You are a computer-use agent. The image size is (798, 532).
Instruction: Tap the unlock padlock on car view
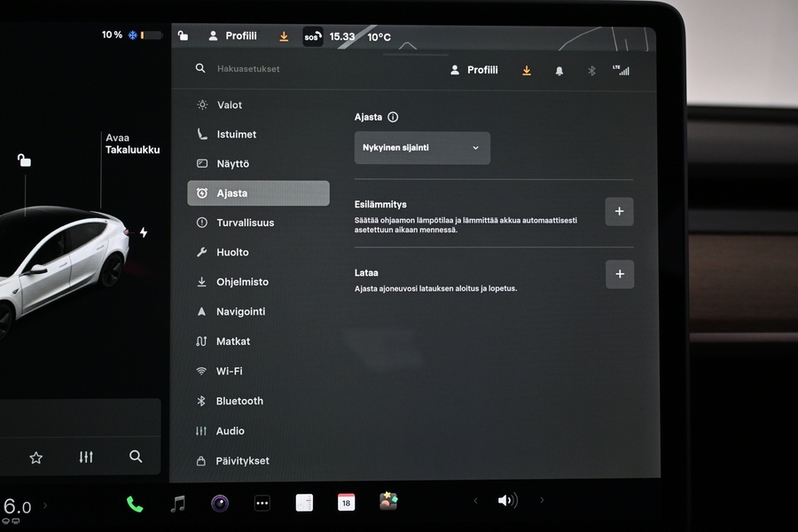24,160
